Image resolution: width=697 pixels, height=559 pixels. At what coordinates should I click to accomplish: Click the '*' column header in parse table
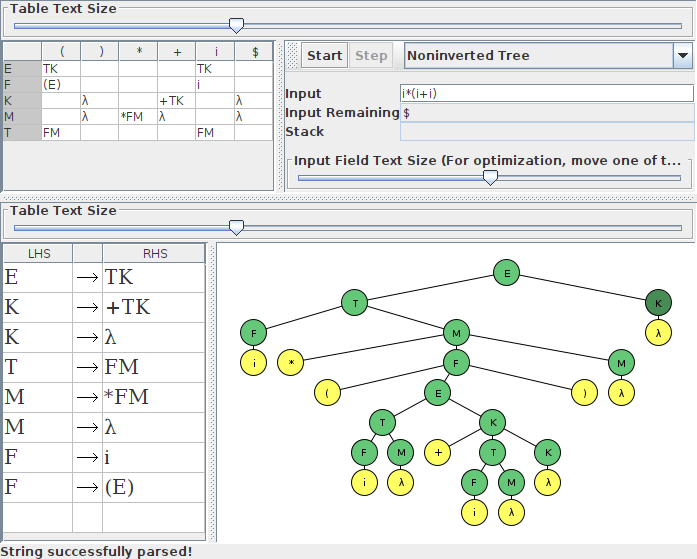[x=139, y=52]
